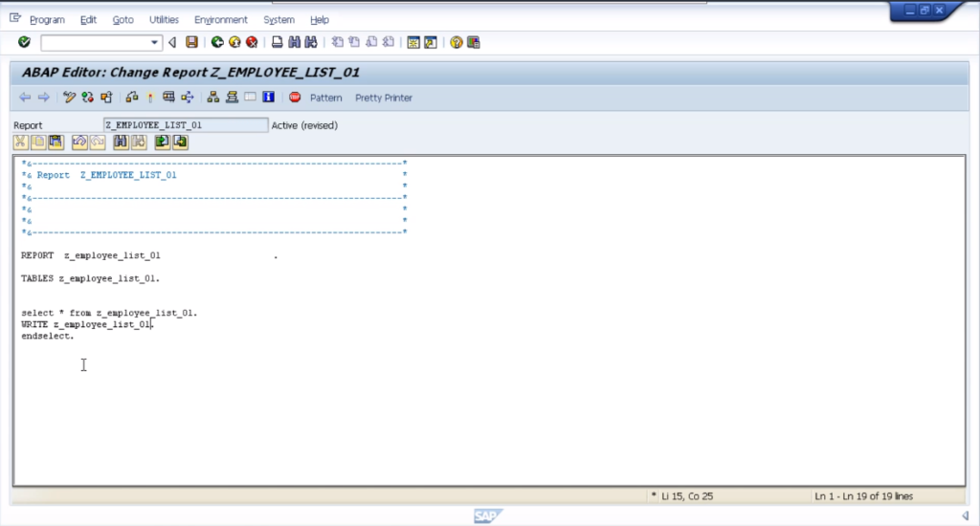The width and height of the screenshot is (980, 526).
Task: Click the yellow Exit icon
Action: tap(234, 42)
